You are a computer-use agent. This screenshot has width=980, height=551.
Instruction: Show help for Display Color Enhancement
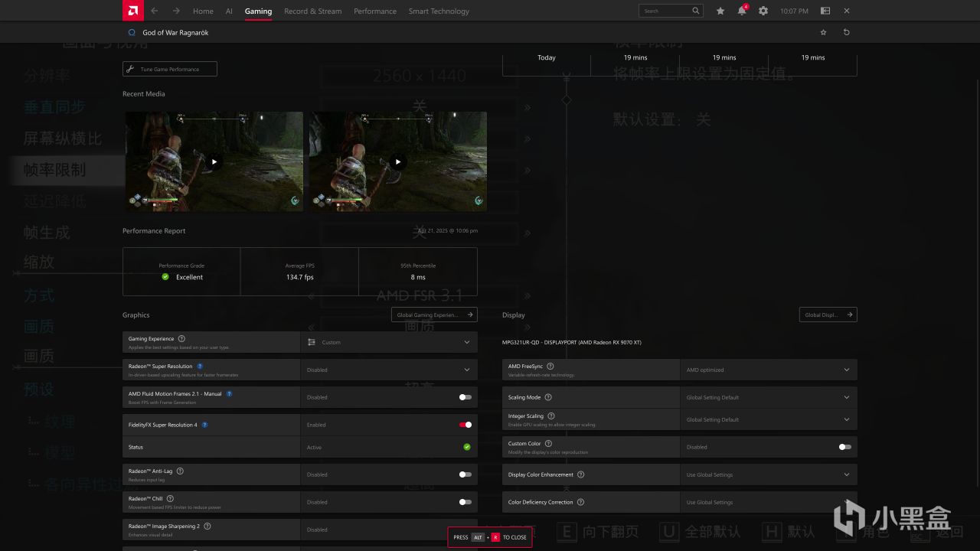581,474
